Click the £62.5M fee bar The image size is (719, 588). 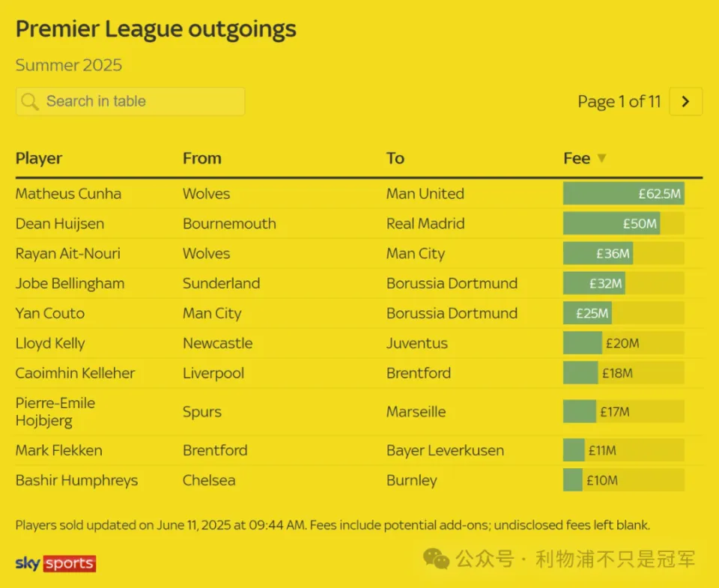(624, 193)
